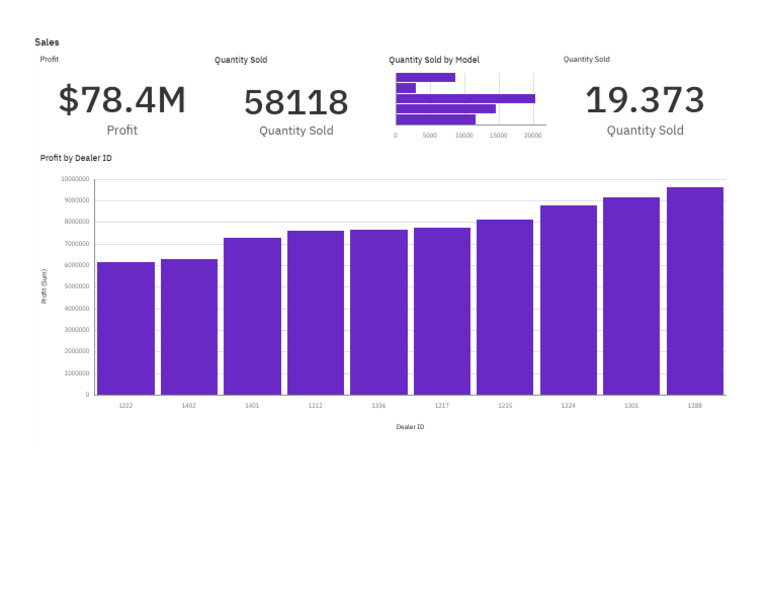Select the bar for Dealer ID 1217

click(x=442, y=311)
